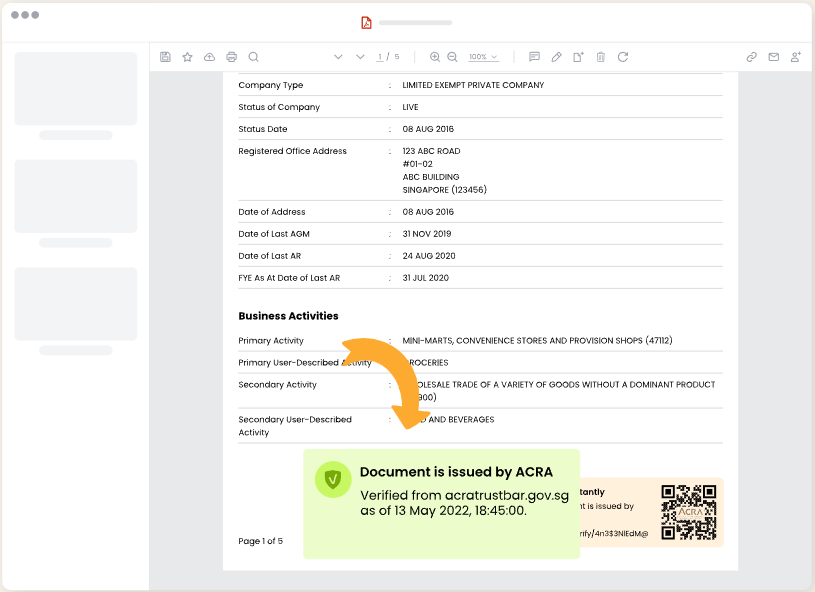Click the add user icon
This screenshot has height=592, width=815.
coord(795,57)
